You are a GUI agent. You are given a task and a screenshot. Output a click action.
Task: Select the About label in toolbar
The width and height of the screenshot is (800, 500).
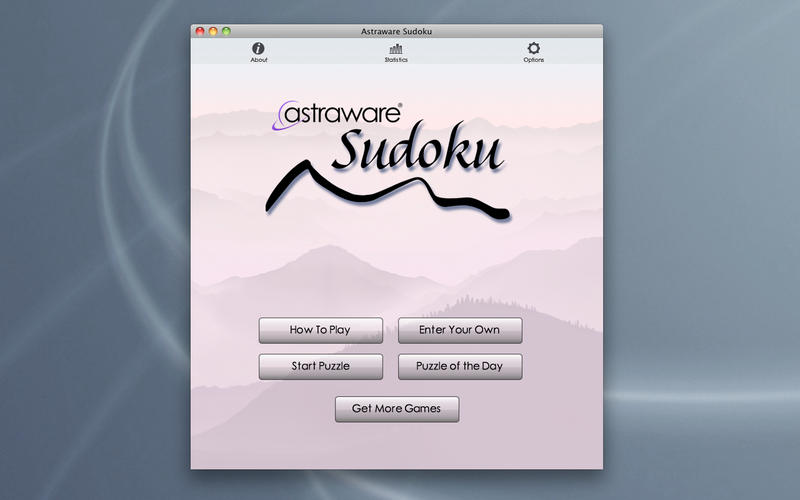pos(258,60)
